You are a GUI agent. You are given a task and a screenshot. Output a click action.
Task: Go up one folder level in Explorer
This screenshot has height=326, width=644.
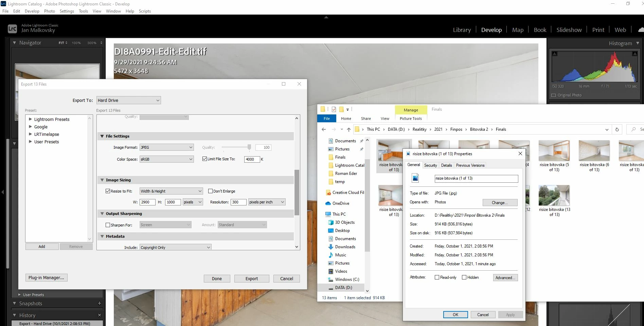[x=349, y=129]
